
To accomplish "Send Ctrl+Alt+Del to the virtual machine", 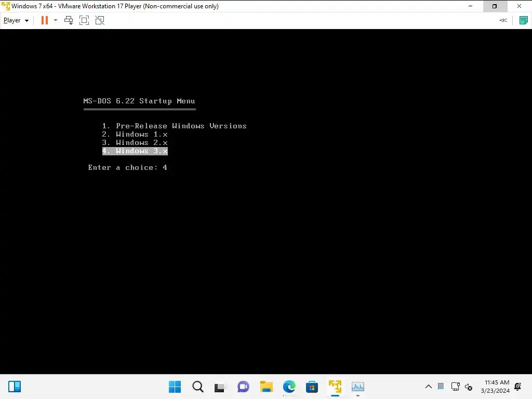I will click(69, 20).
